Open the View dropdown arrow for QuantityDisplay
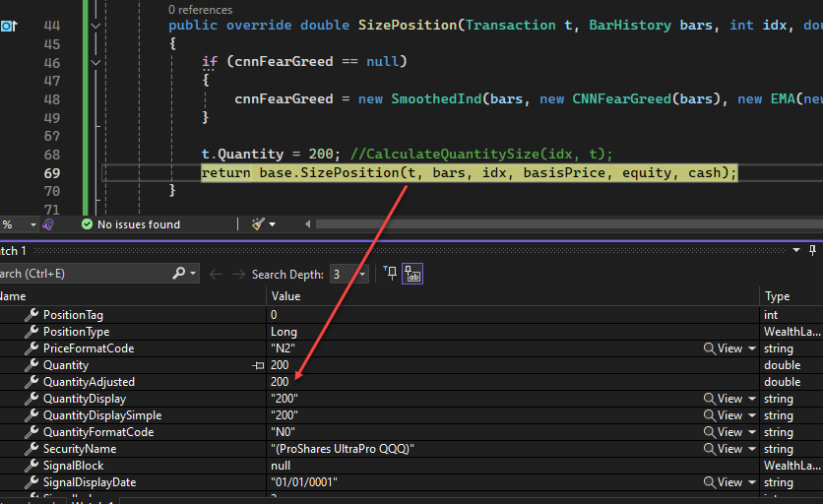Image resolution: width=823 pixels, height=504 pixels. [x=753, y=399]
